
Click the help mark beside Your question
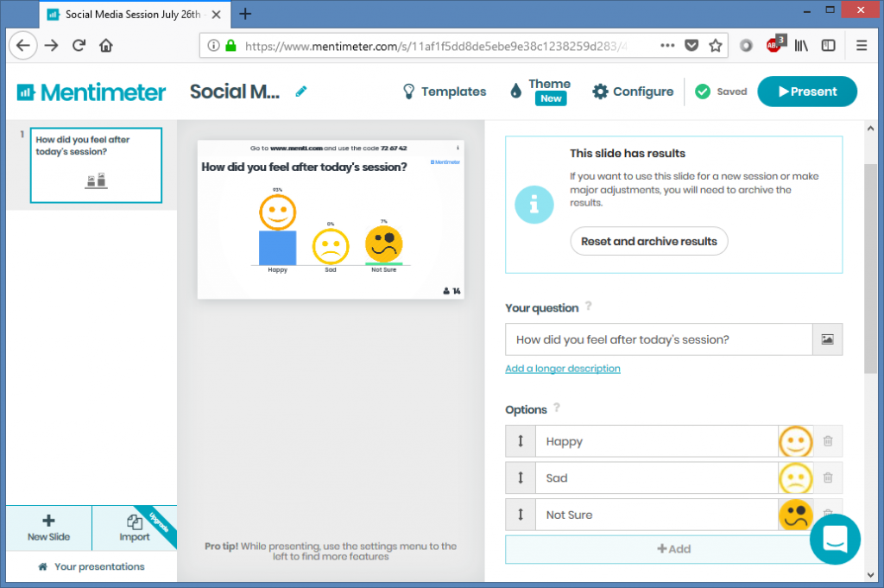(x=589, y=306)
